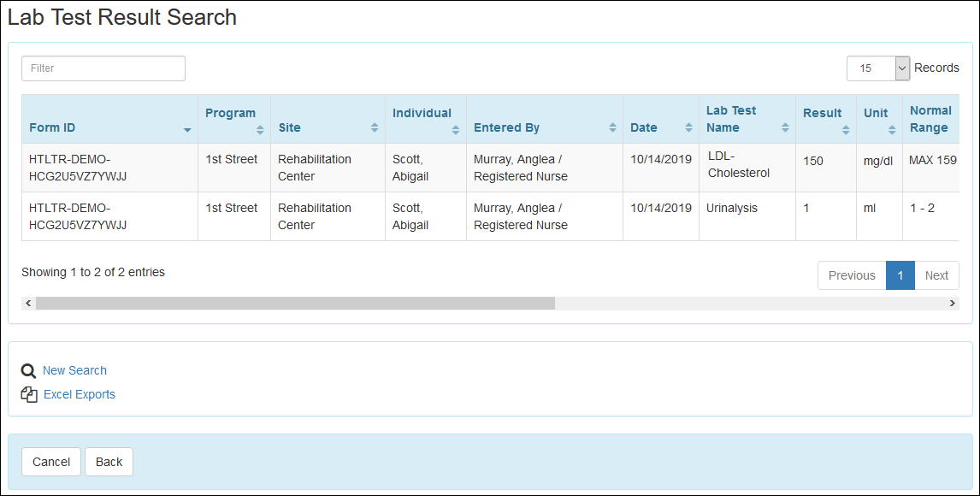Open the Excel Exports link

point(80,395)
